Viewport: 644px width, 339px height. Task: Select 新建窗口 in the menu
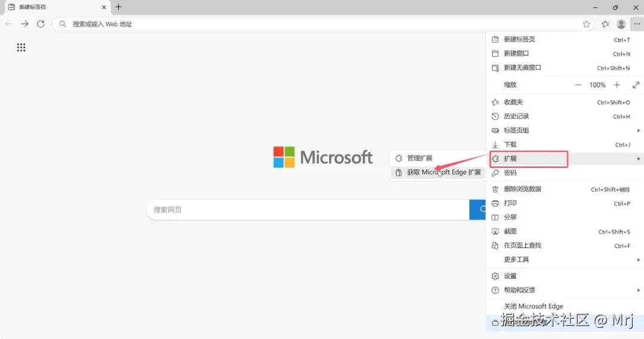point(565,54)
